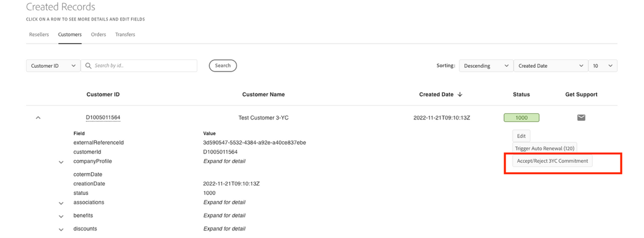Click the Edit button
The image size is (644, 238).
[521, 136]
